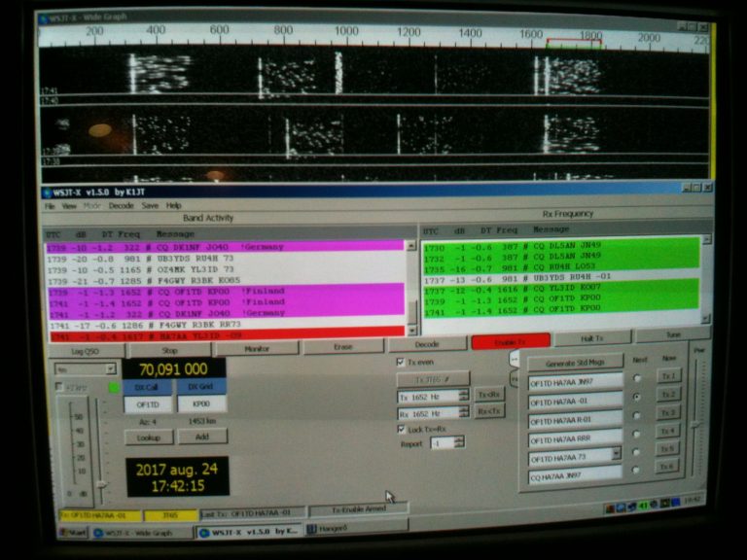
Task: Select the Next radio button for Tx 2
Action: coord(636,398)
